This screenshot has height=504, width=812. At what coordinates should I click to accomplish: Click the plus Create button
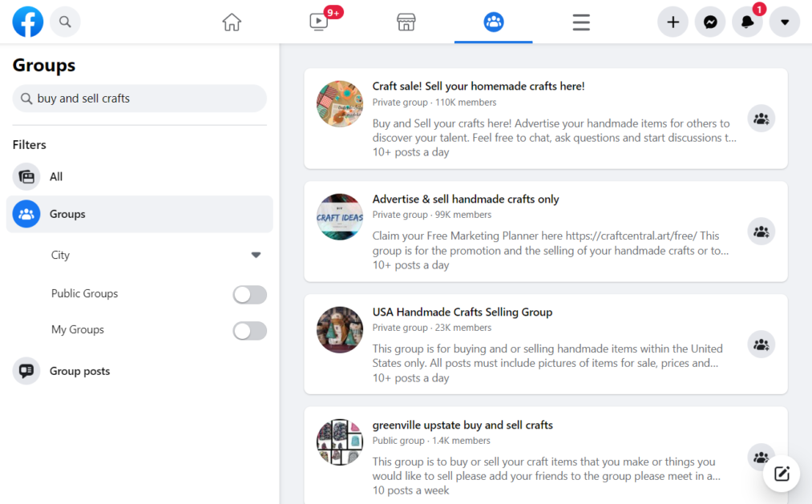673,22
